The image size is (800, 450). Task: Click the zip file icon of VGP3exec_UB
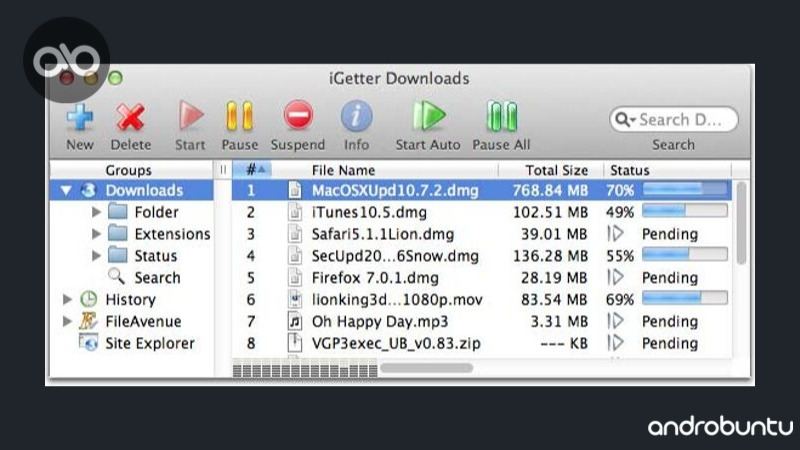point(294,343)
